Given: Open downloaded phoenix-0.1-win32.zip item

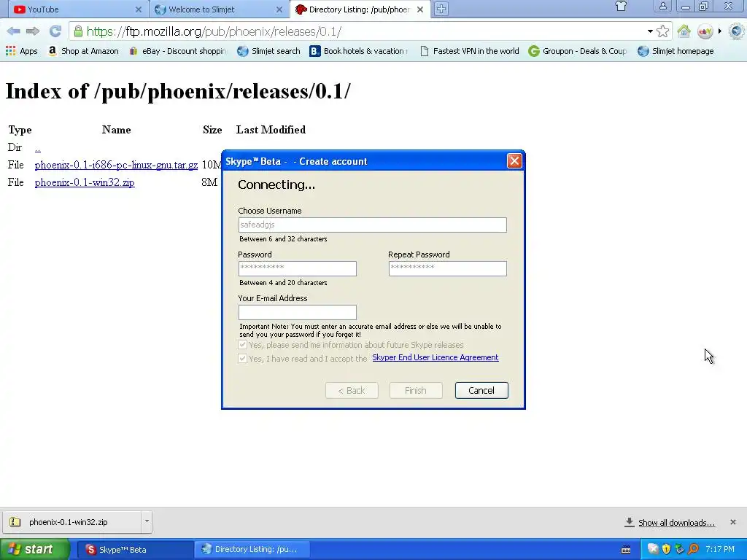Looking at the screenshot, I should (x=71, y=522).
